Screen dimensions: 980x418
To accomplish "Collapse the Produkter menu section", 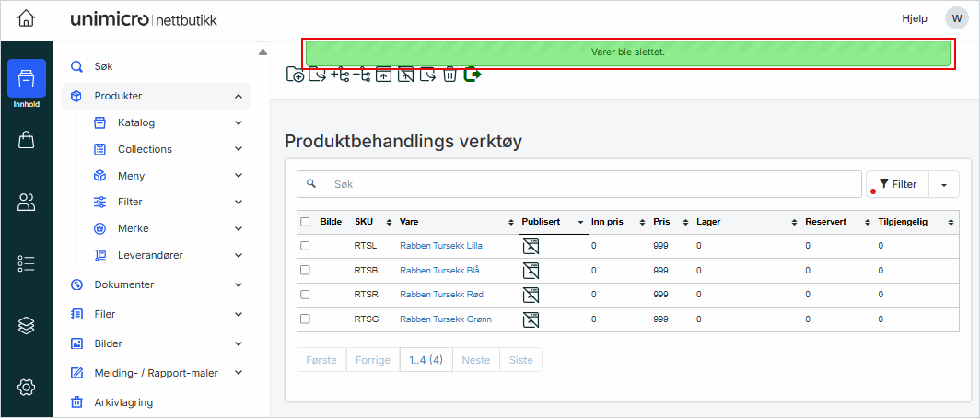I will (239, 96).
